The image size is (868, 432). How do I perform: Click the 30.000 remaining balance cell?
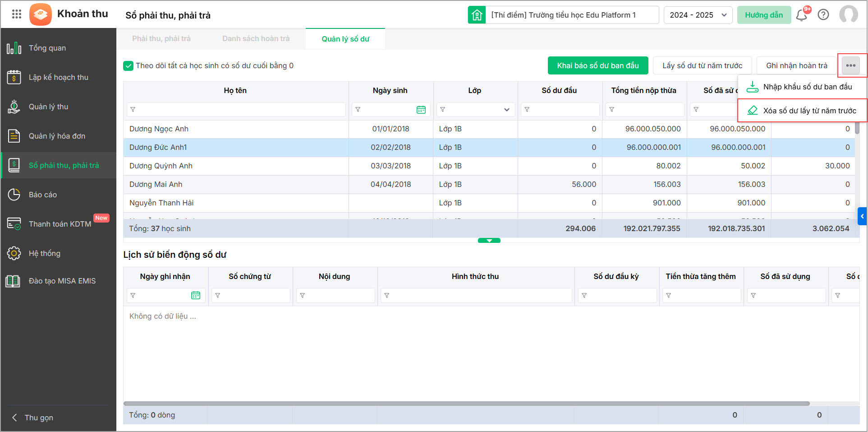tap(814, 166)
